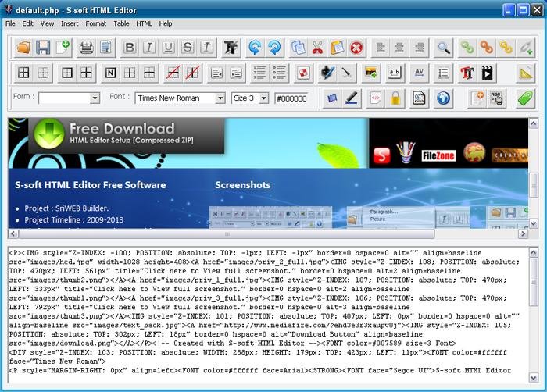Click the red TT text icon

click(467, 73)
